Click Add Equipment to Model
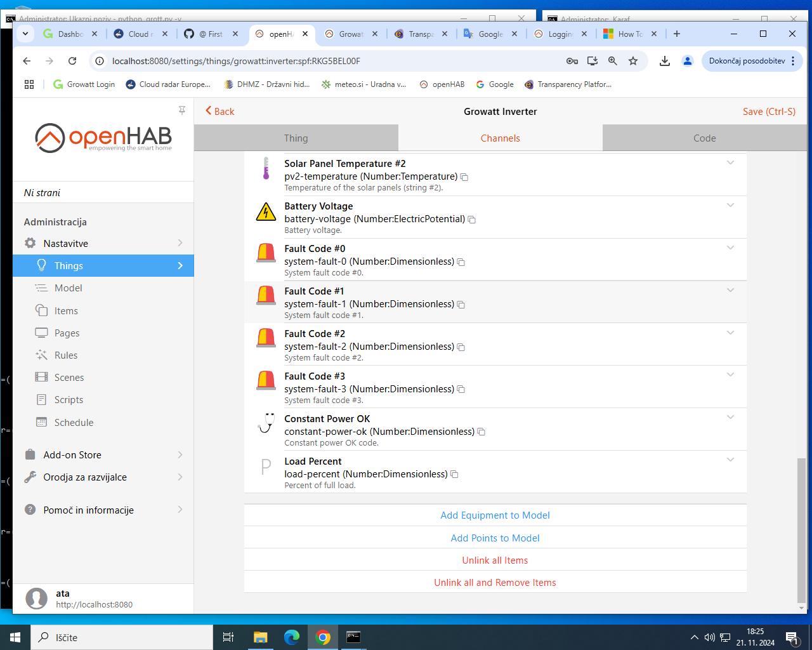The width and height of the screenshot is (812, 650). pos(495,515)
